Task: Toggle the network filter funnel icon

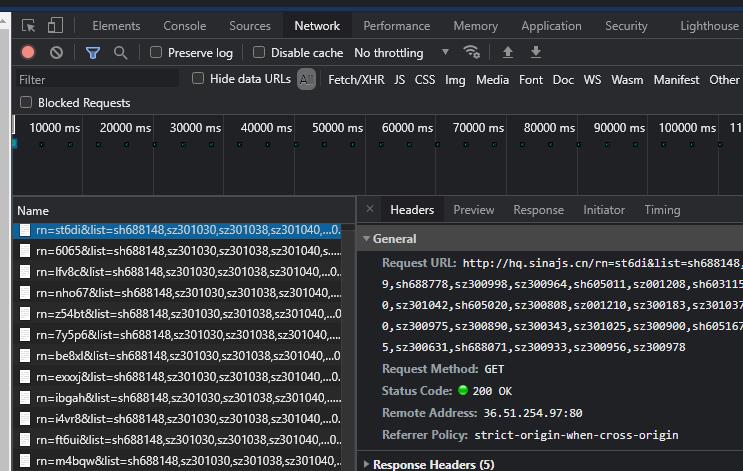Action: [93, 53]
